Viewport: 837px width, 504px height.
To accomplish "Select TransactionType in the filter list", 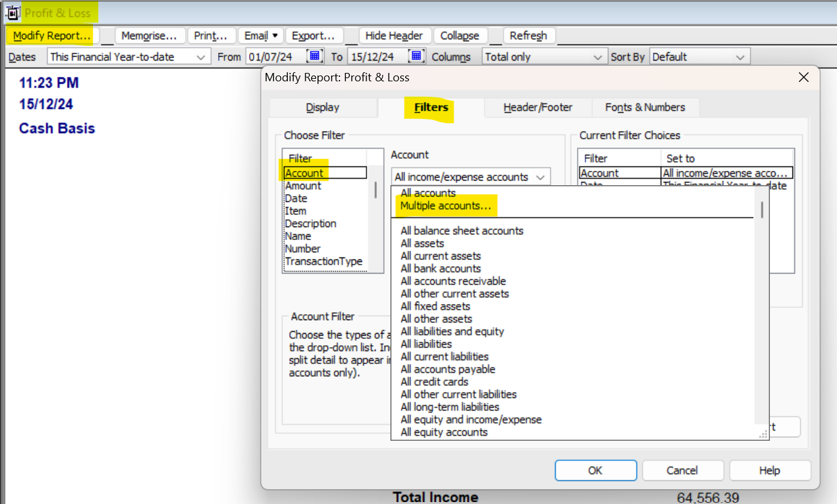I will [325, 261].
